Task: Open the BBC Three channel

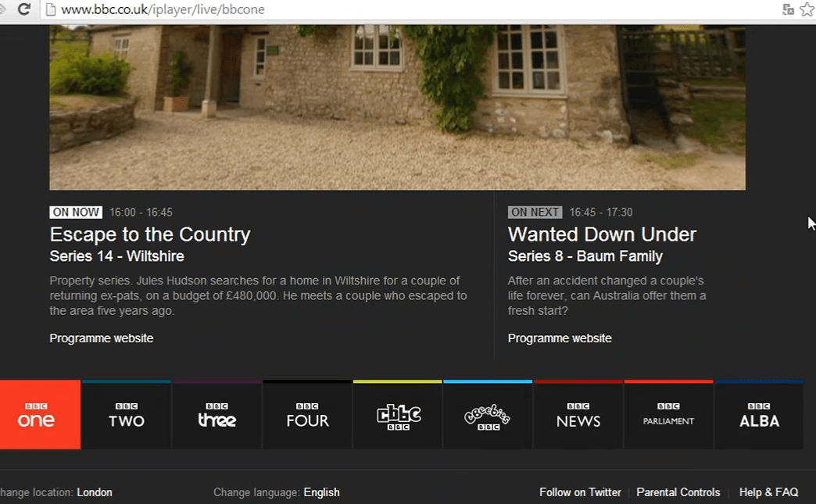Action: 217,415
